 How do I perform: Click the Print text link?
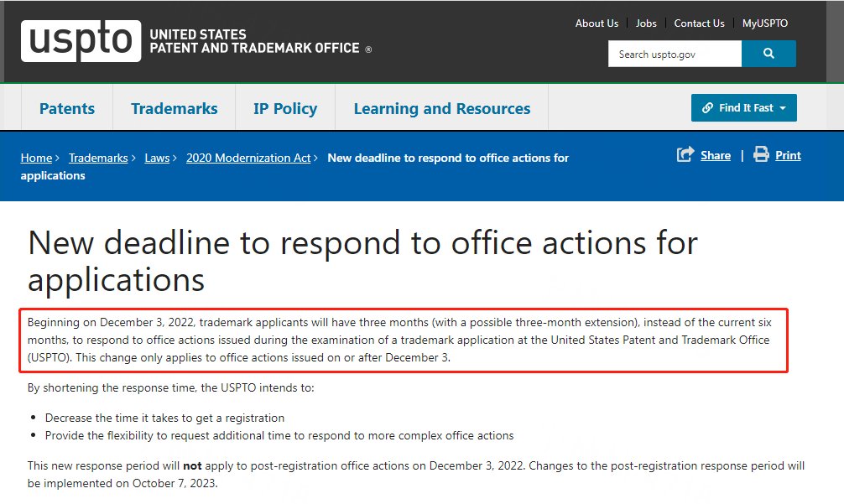[788, 155]
